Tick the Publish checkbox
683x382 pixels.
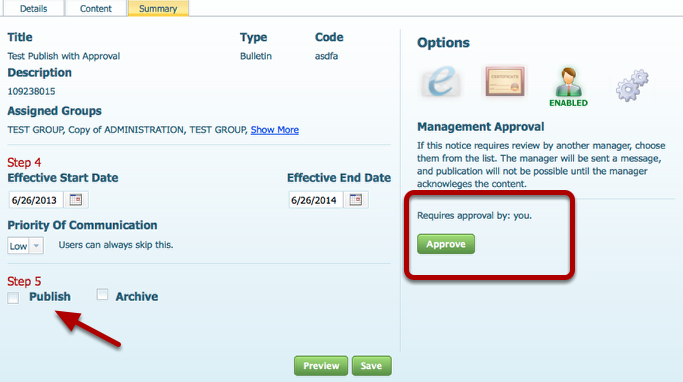[13, 298]
